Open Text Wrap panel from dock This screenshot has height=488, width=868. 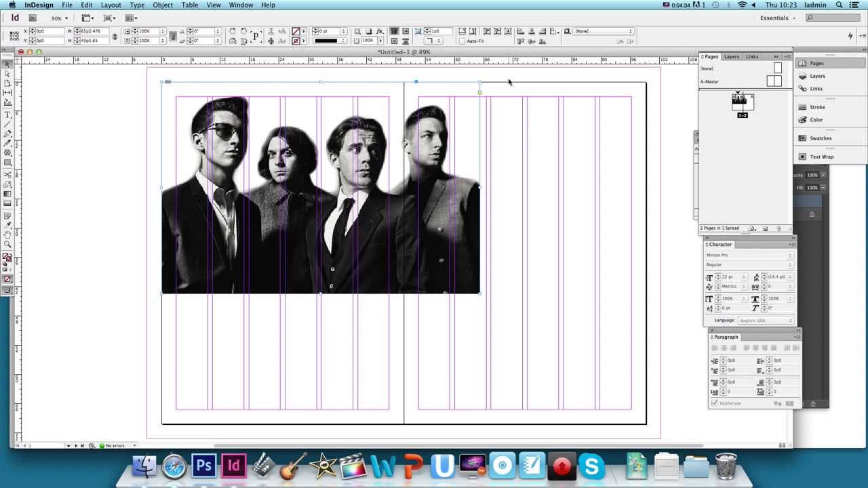pos(821,157)
